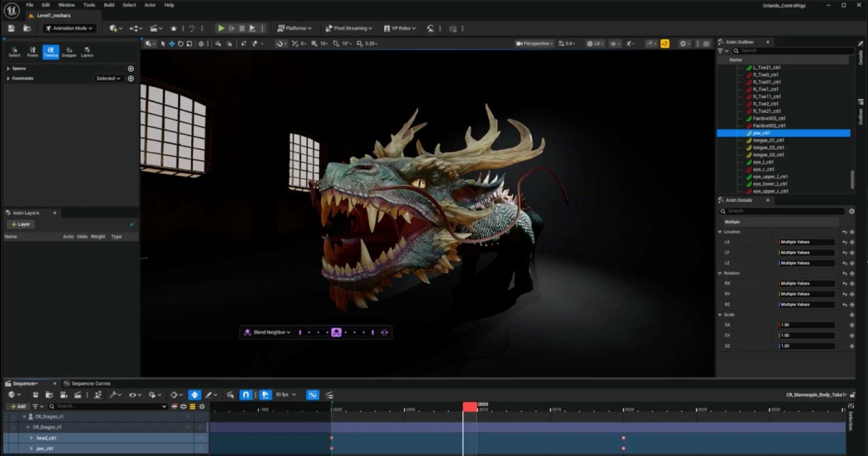Open viewport settings gear menu
The image size is (868, 456).
coord(685,43)
